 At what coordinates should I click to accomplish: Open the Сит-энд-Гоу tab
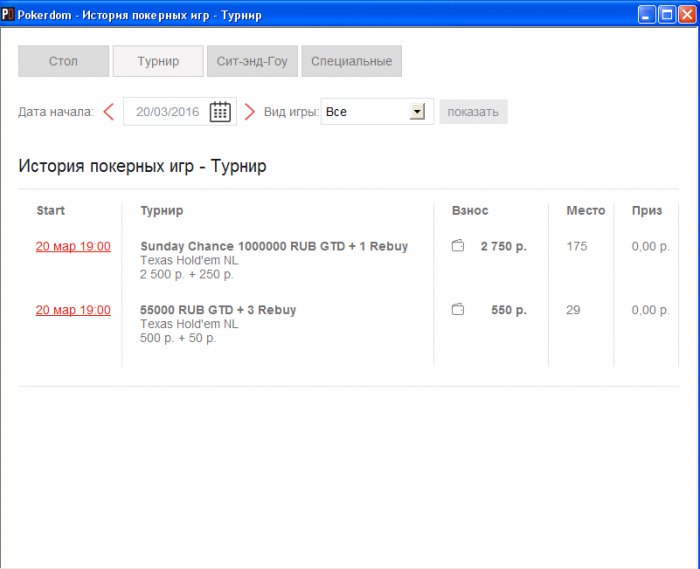tap(252, 61)
